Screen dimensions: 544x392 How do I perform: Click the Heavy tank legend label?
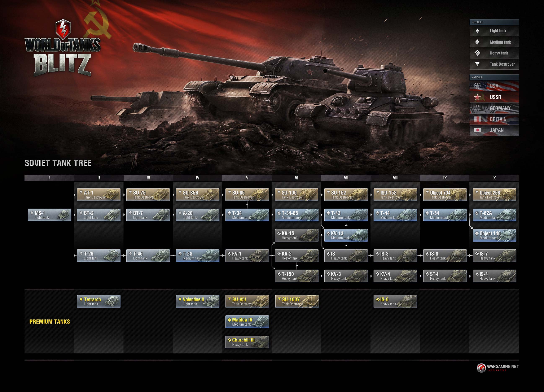tap(499, 53)
